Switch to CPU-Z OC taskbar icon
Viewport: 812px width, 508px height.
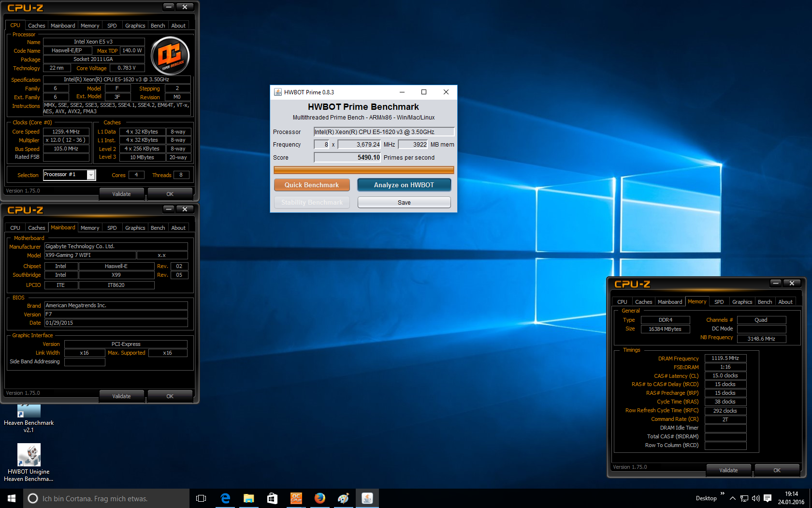click(x=296, y=498)
